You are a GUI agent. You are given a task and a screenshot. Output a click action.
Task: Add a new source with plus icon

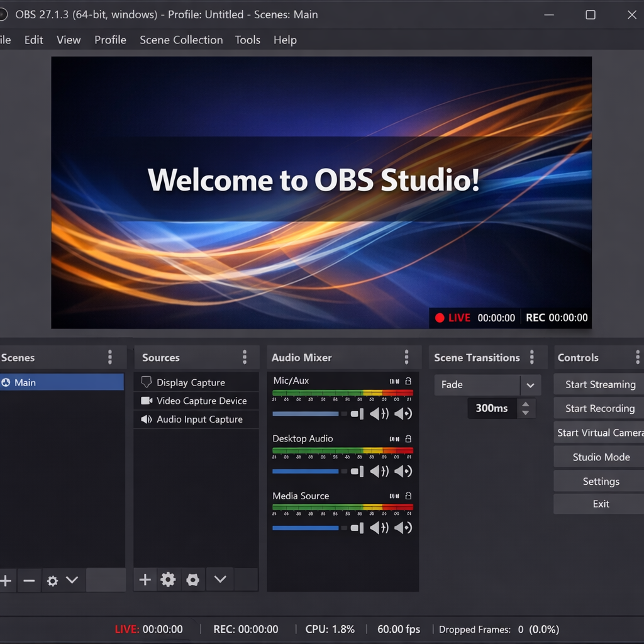pyautogui.click(x=145, y=579)
